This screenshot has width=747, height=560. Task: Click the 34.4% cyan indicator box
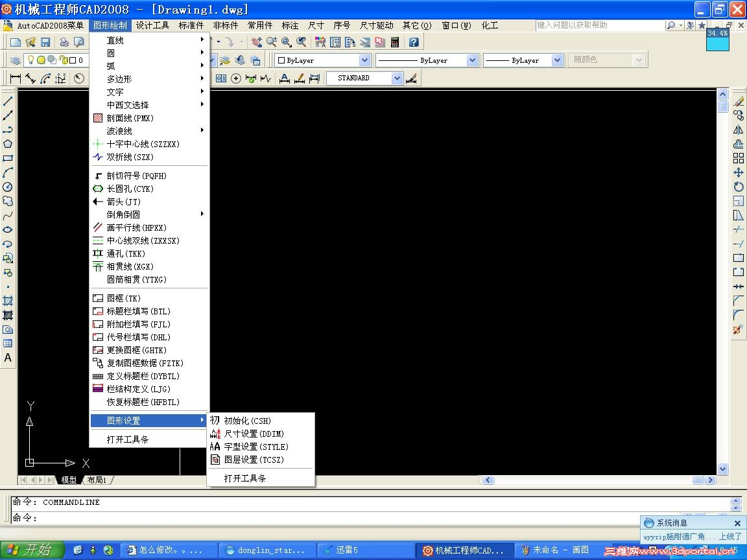717,39
